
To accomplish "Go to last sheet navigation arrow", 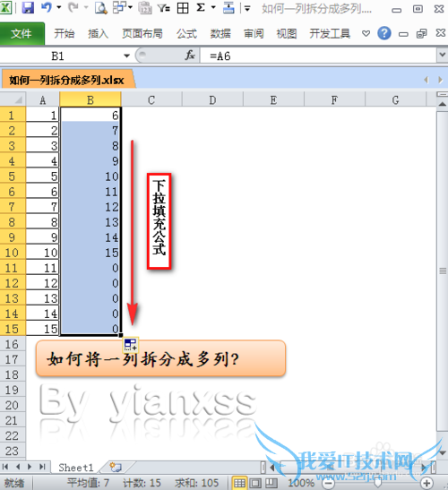I will 42,467.
